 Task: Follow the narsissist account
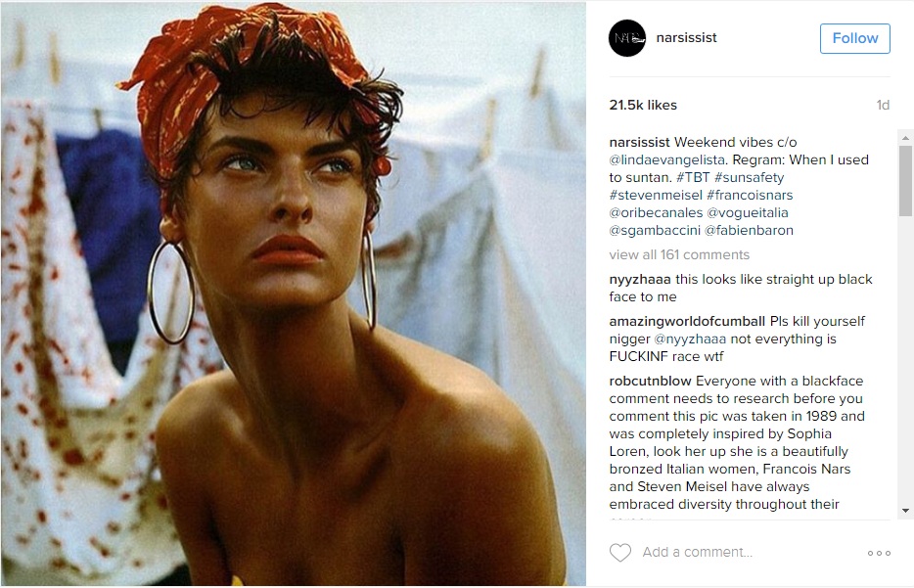[x=854, y=38]
